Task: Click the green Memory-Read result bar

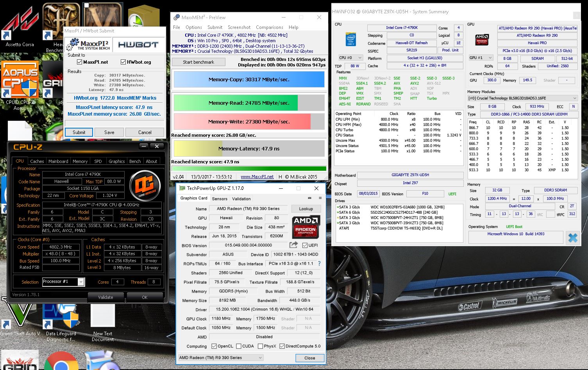Action: [x=249, y=103]
